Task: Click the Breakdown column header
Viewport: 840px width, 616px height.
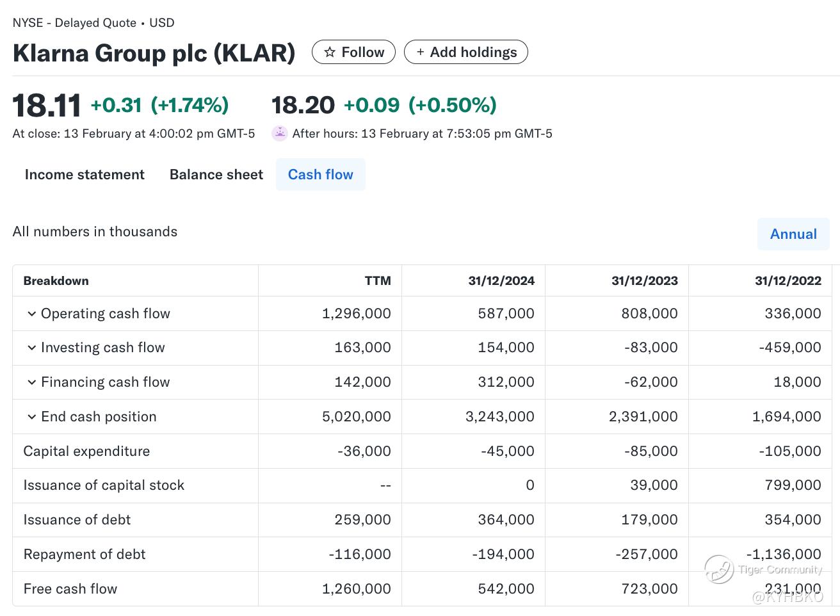Action: tap(56, 281)
